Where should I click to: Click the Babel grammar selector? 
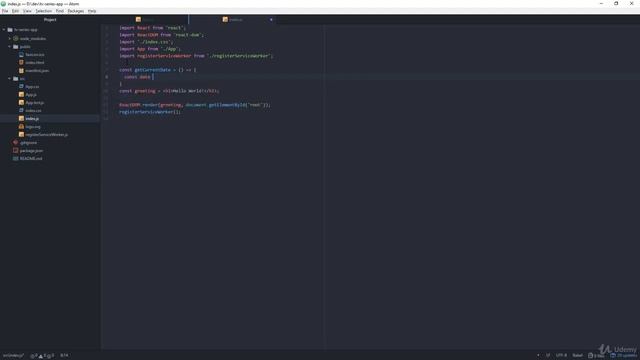pyautogui.click(x=578, y=356)
